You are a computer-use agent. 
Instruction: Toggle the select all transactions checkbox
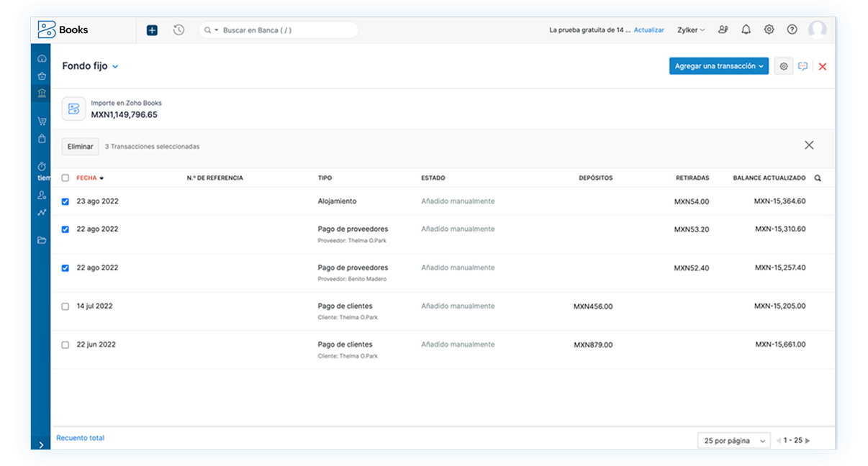(65, 178)
